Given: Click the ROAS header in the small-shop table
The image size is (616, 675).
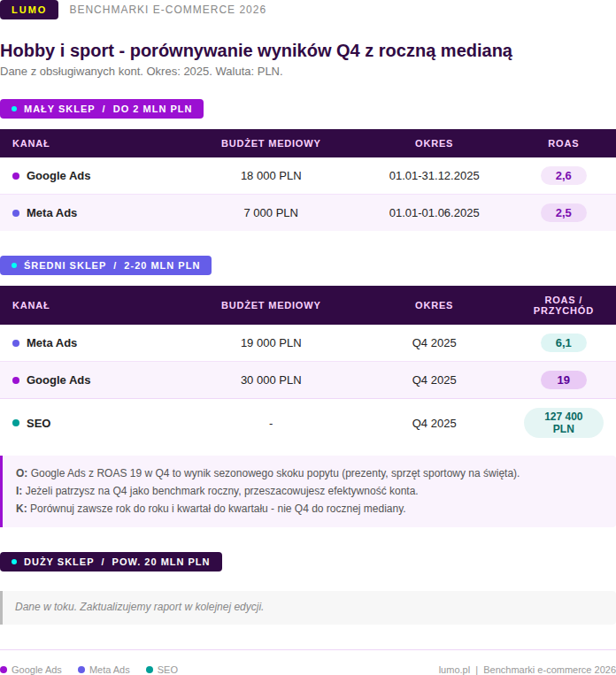Looking at the screenshot, I should 564,143.
